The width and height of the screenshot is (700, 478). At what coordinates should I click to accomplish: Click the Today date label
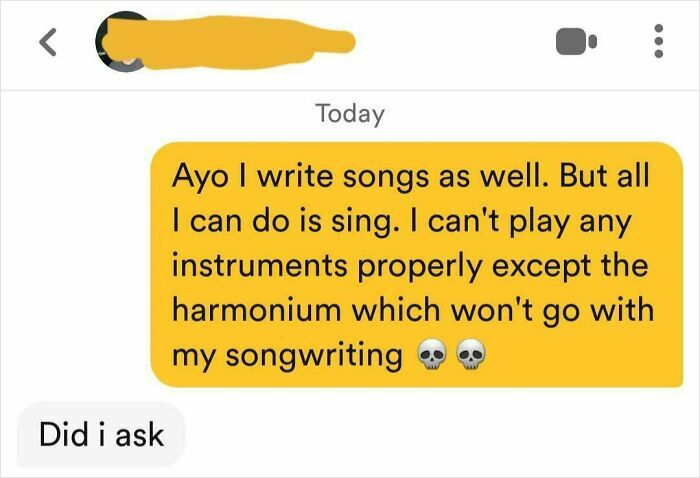click(x=350, y=114)
